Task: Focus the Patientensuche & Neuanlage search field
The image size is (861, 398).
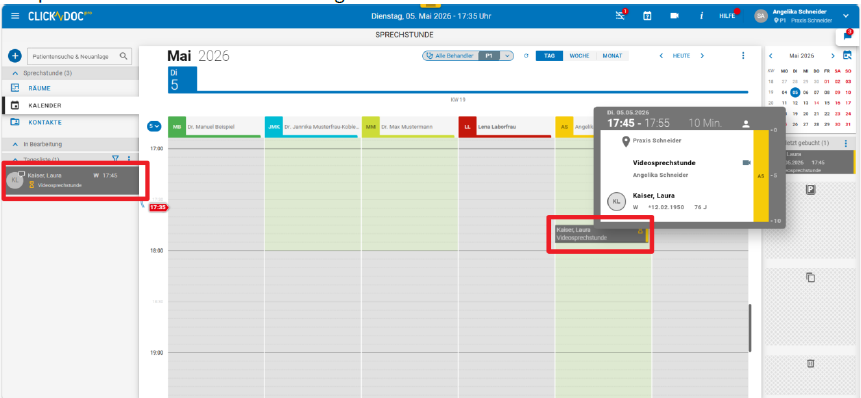Action: (80, 56)
